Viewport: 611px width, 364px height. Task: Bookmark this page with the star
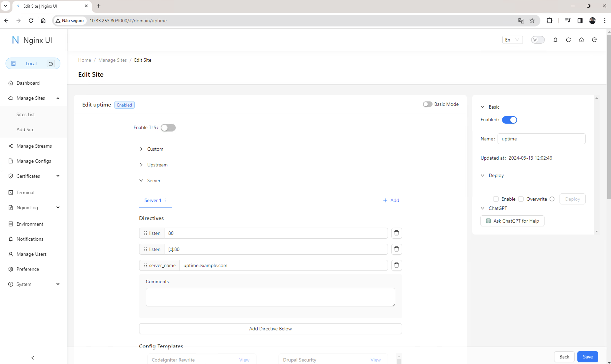(532, 21)
